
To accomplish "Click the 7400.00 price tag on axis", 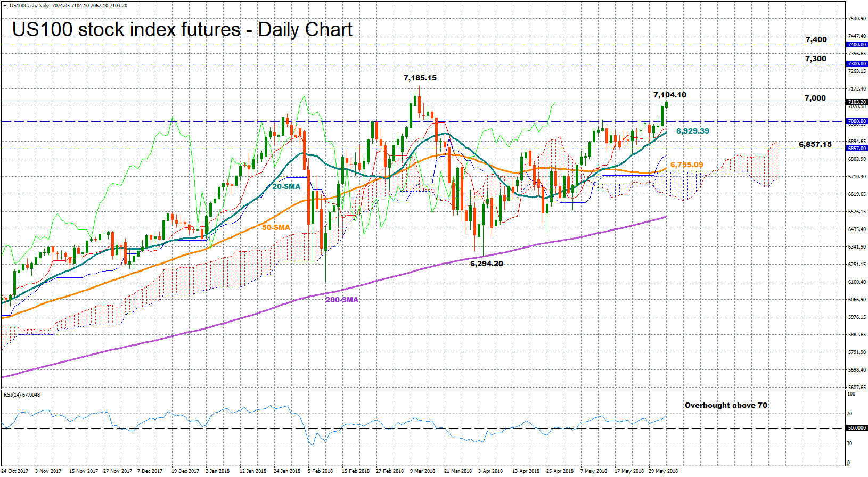I will pos(857,45).
